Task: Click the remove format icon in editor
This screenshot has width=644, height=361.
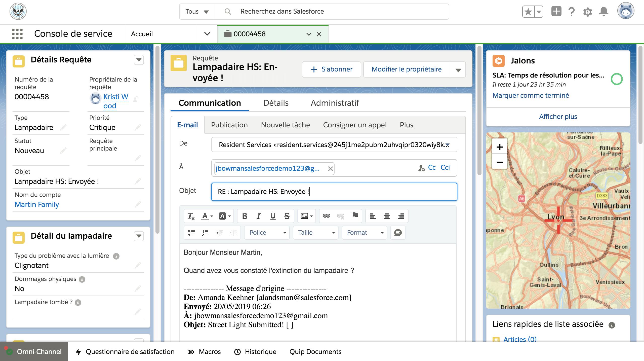Action: click(x=191, y=216)
